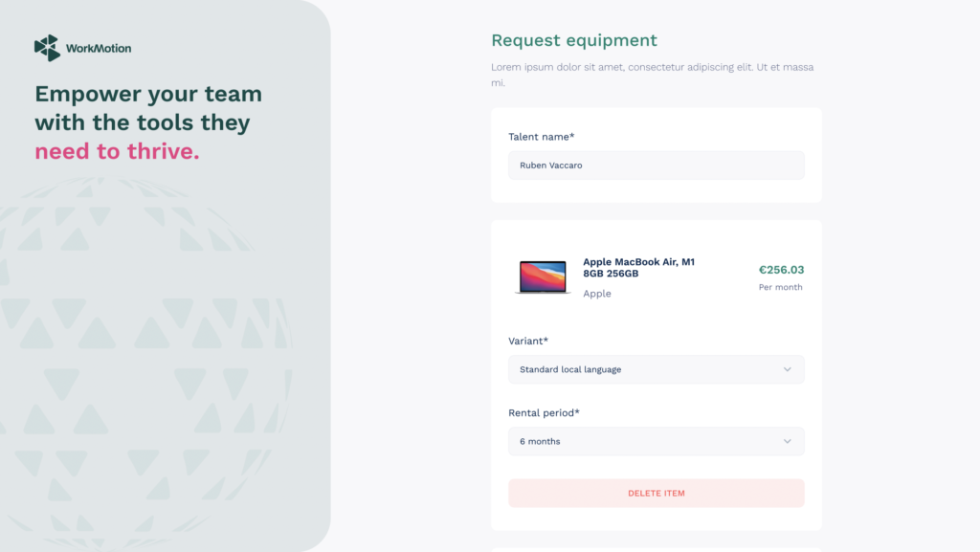Select the Variant field showing Standard local language
This screenshot has width=980, height=552.
click(x=656, y=369)
